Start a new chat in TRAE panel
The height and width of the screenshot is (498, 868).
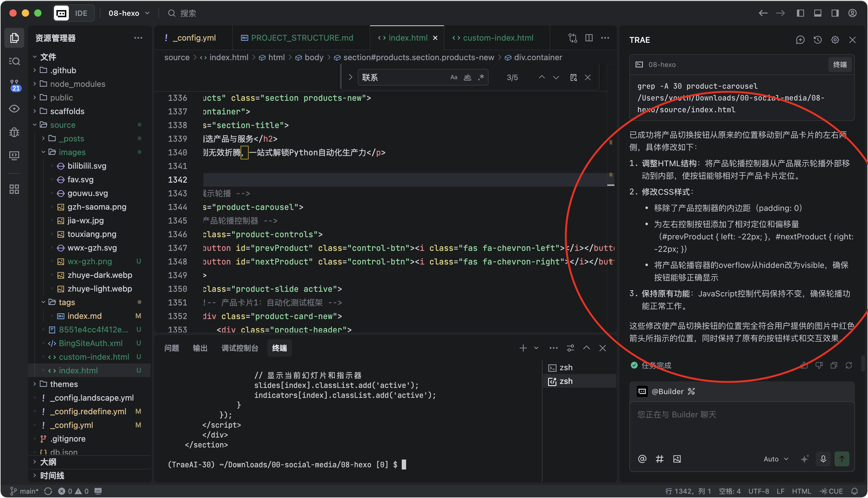pos(800,40)
